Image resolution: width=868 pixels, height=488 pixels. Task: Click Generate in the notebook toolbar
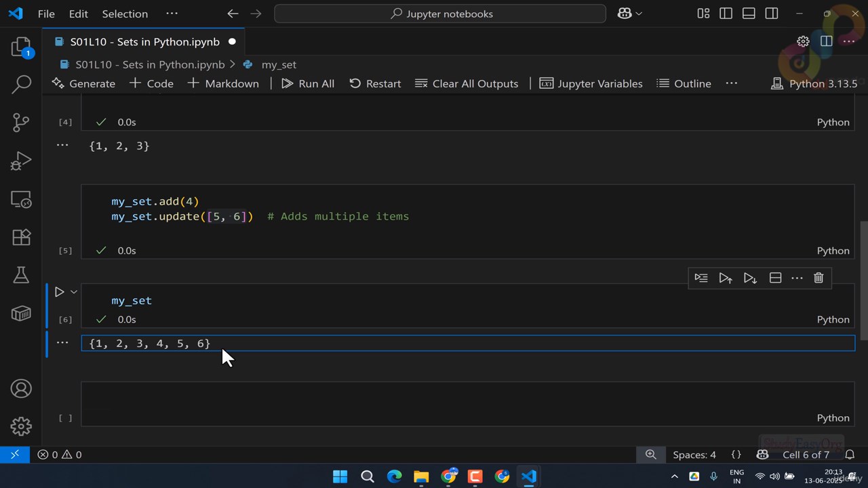point(83,83)
